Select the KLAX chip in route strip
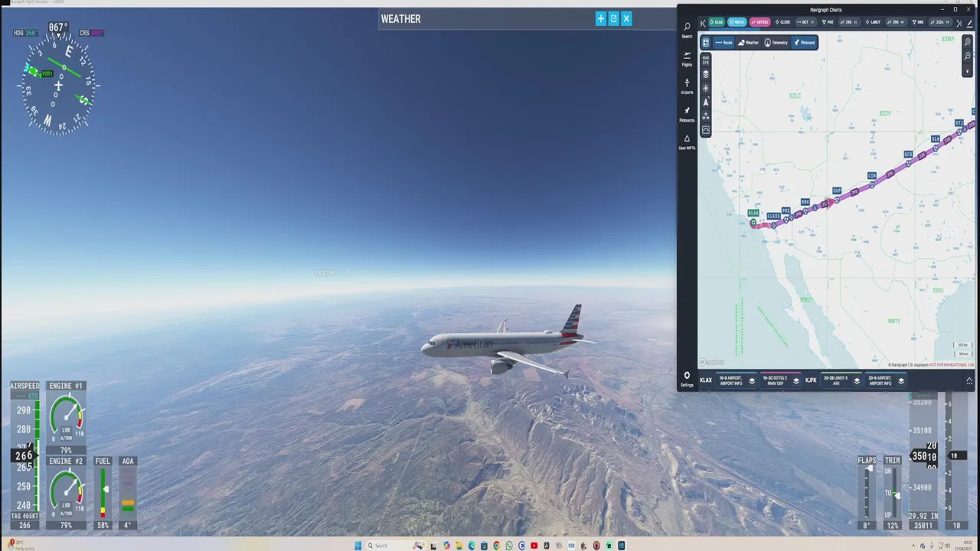The height and width of the screenshot is (551, 980). click(x=717, y=22)
